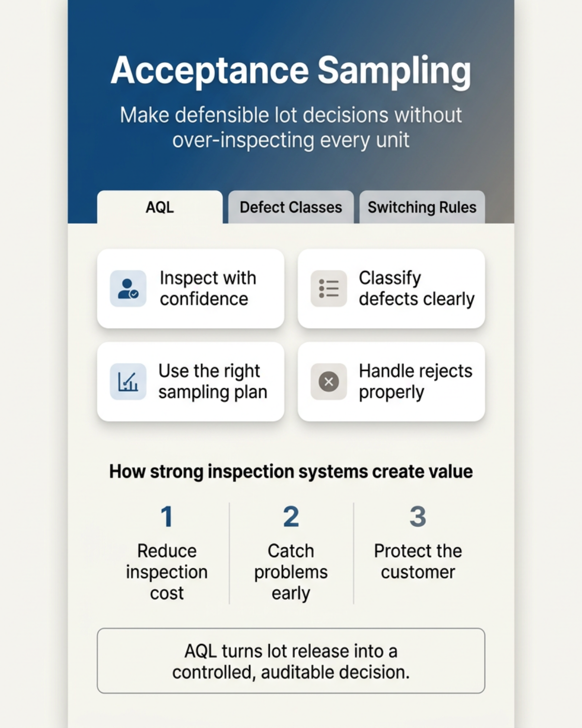The image size is (582, 728).
Task: Click the sampling plan chart icon
Action: coord(128,381)
